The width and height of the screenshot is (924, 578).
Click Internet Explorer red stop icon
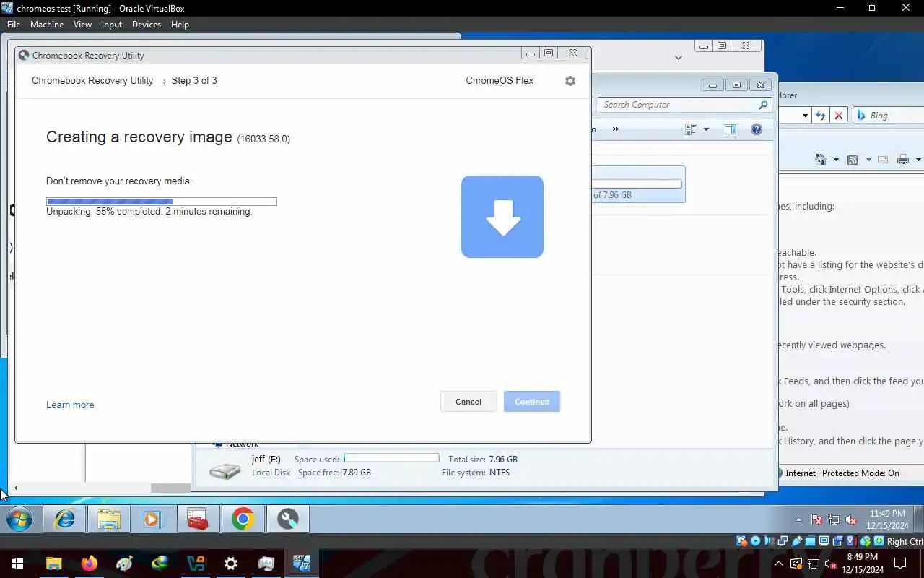click(838, 116)
